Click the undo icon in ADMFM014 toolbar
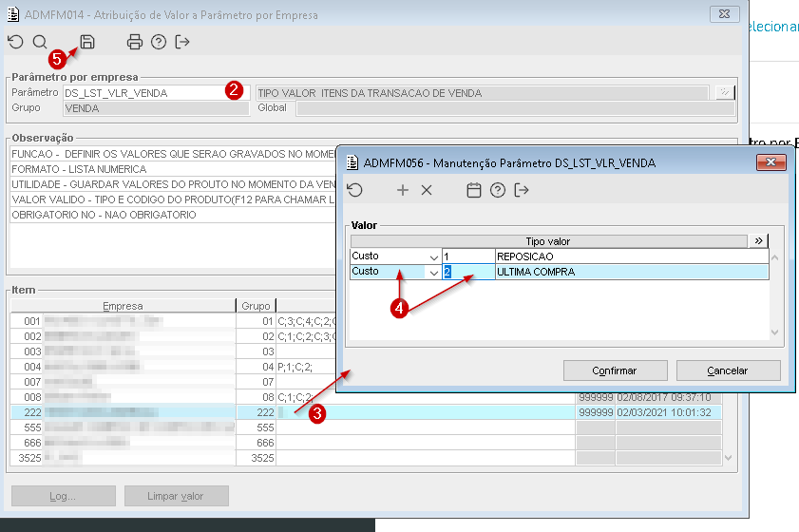The width and height of the screenshot is (799, 532). pyautogui.click(x=16, y=42)
